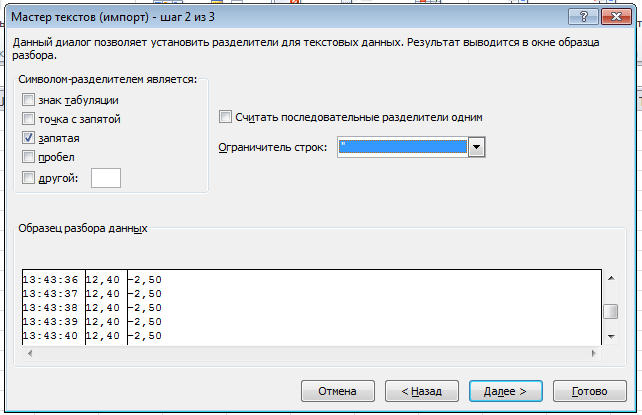Proceed with the 'Далее >' button

point(504,389)
